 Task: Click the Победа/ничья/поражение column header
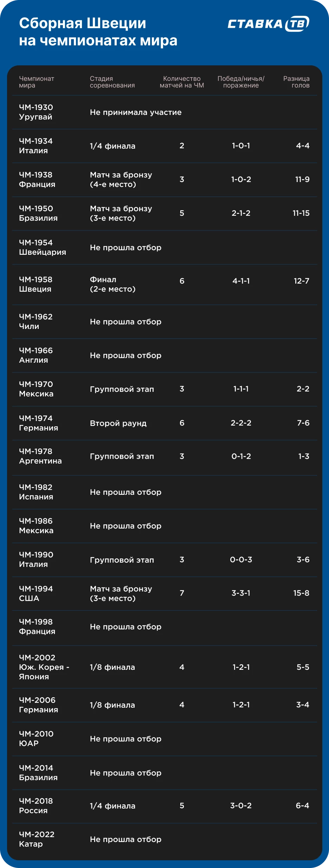click(241, 82)
